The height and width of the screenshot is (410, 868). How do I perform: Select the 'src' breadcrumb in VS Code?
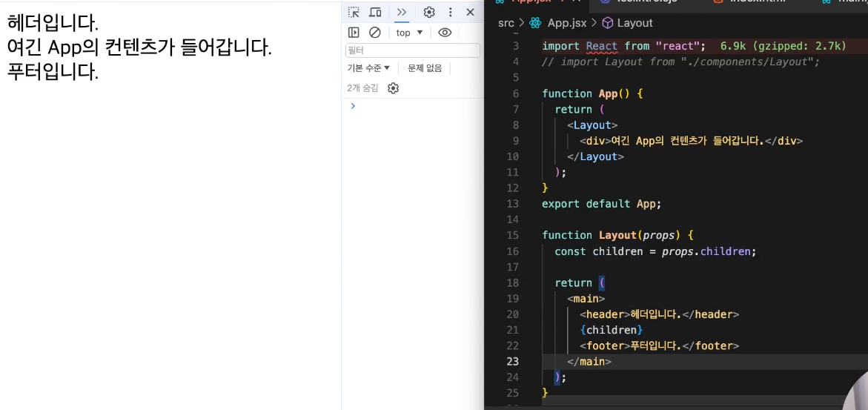pyautogui.click(x=506, y=23)
